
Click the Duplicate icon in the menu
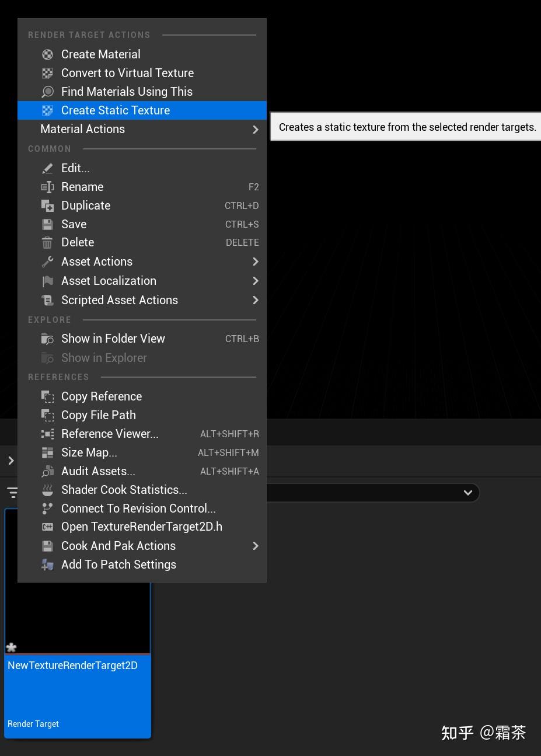[x=47, y=205]
